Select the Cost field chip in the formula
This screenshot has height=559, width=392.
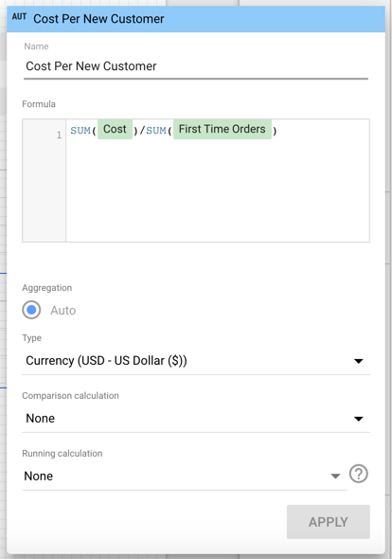[115, 129]
